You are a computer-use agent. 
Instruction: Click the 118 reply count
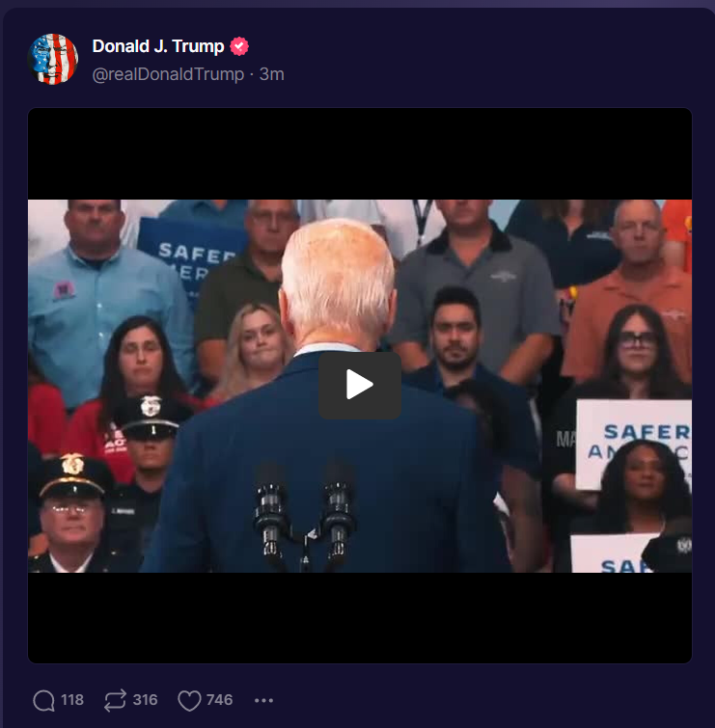point(72,700)
